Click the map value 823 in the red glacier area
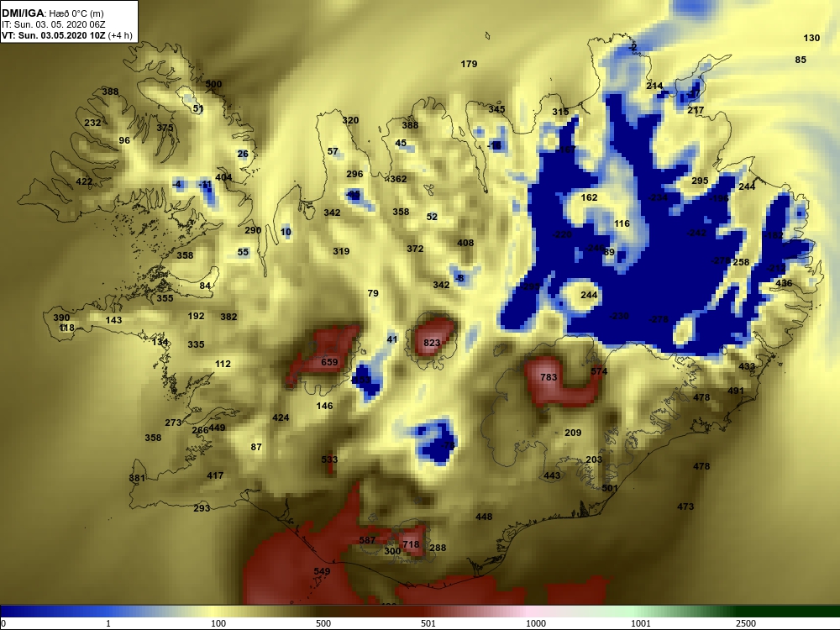Viewport: 840px width, 630px height. pos(432,343)
